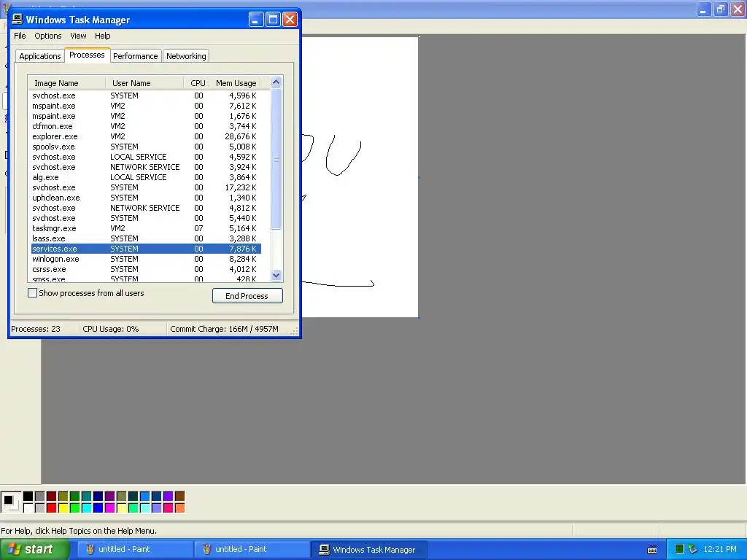Open the View menu in Task Manager
This screenshot has width=747, height=560.
(78, 36)
